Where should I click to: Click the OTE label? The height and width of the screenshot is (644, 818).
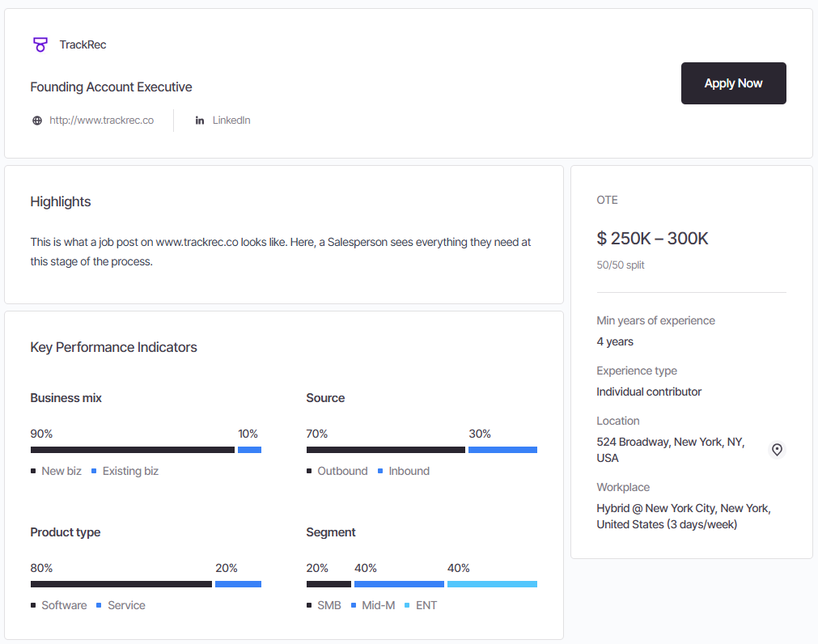(607, 201)
